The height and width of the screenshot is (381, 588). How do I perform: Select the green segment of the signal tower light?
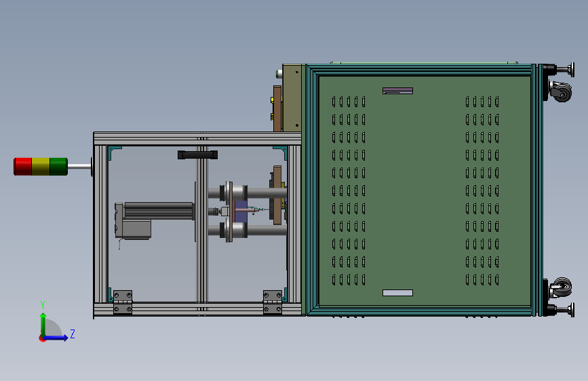coord(59,167)
